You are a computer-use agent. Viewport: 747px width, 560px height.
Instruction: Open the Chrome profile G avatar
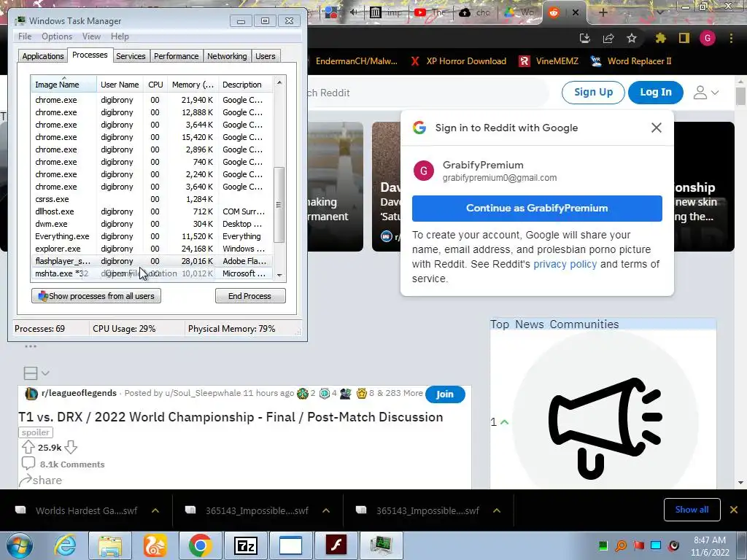pos(708,38)
